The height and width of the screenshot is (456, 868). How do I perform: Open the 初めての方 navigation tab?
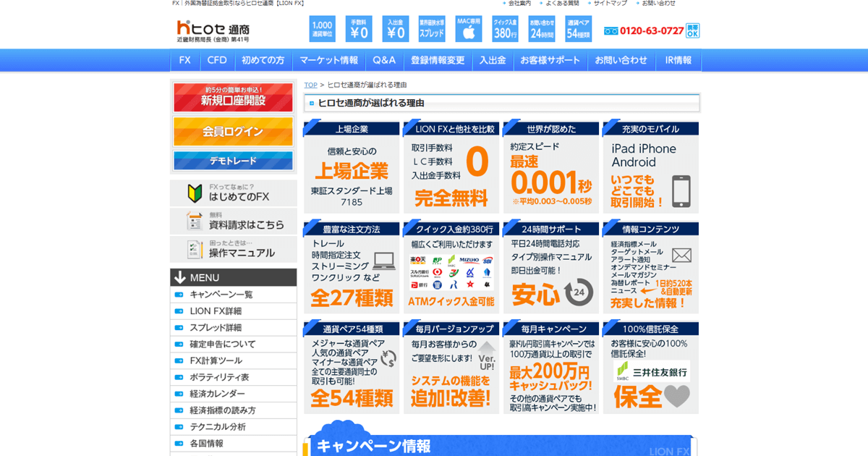pos(263,60)
